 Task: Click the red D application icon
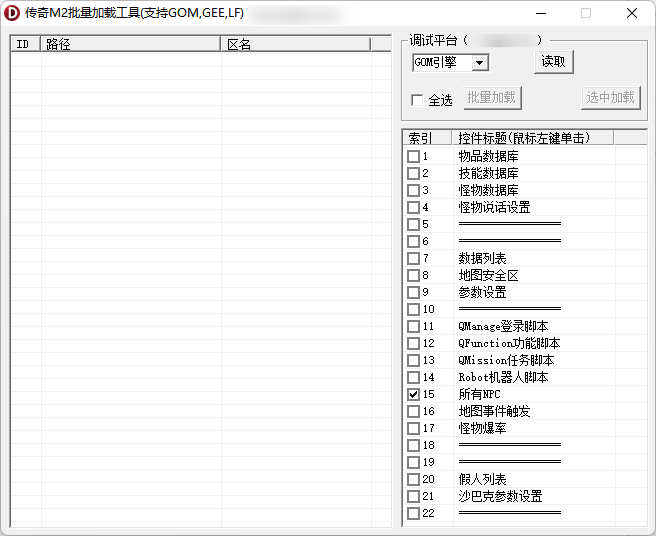point(12,13)
